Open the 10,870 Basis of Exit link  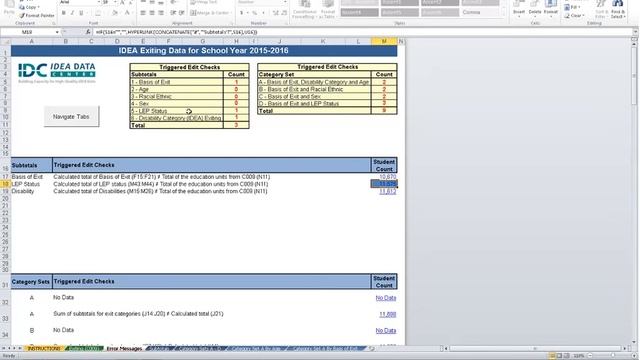coord(387,177)
